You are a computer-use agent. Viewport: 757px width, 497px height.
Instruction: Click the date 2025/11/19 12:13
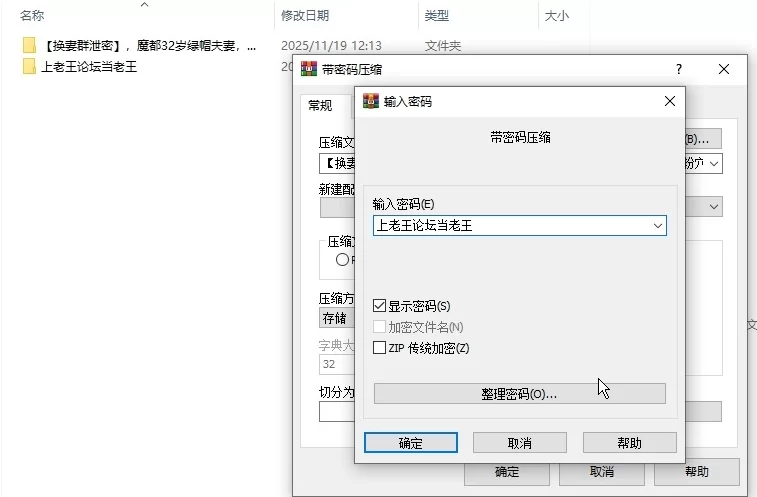331,46
